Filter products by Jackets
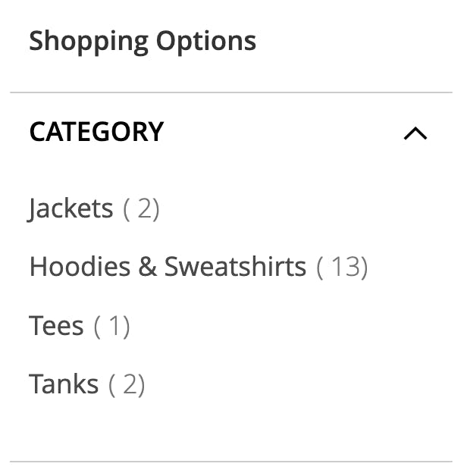Screen dimensions: 467x476 tap(71, 208)
